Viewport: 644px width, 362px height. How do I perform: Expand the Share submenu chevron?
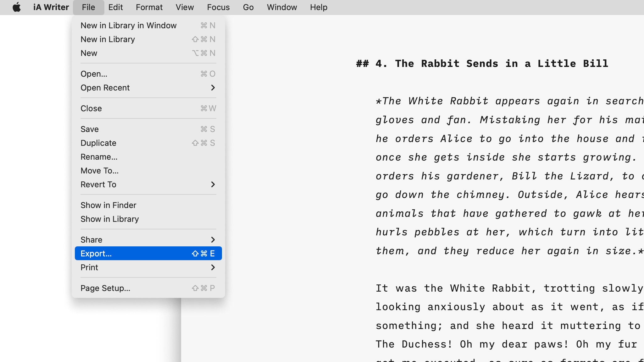(213, 240)
